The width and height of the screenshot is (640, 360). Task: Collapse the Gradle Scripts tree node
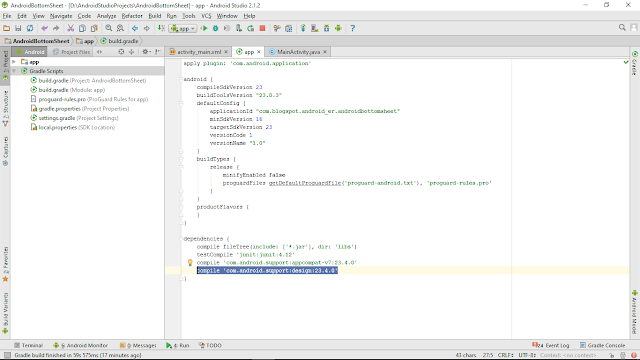pyautogui.click(x=14, y=71)
